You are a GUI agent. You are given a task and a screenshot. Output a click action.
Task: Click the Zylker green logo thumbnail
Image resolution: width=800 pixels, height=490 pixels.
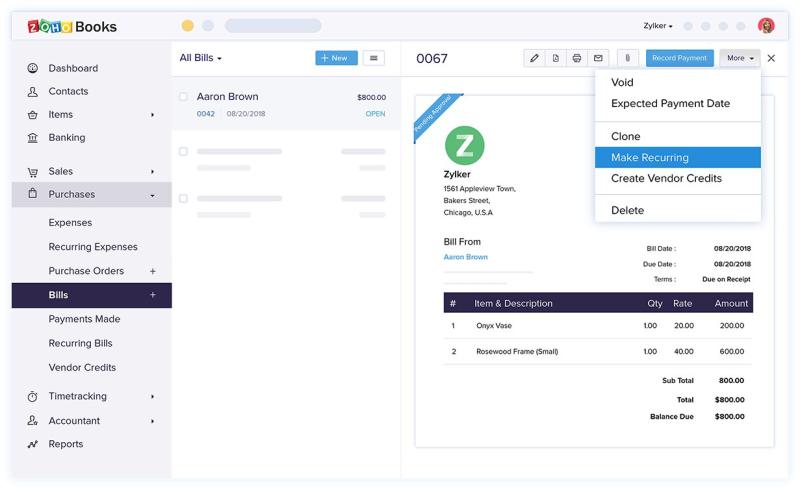(x=464, y=145)
